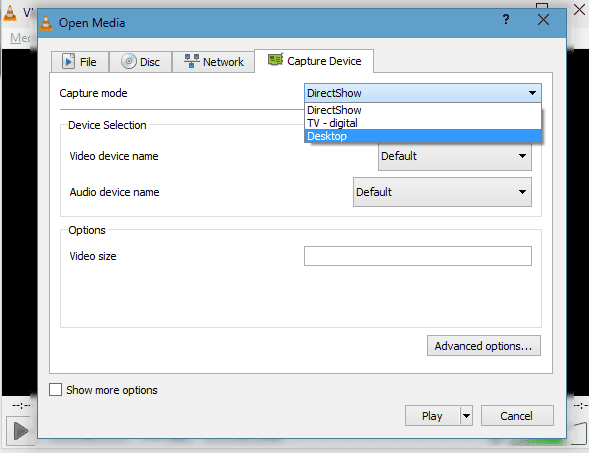Click the help question mark icon
The height and width of the screenshot is (453, 589).
(506, 19)
